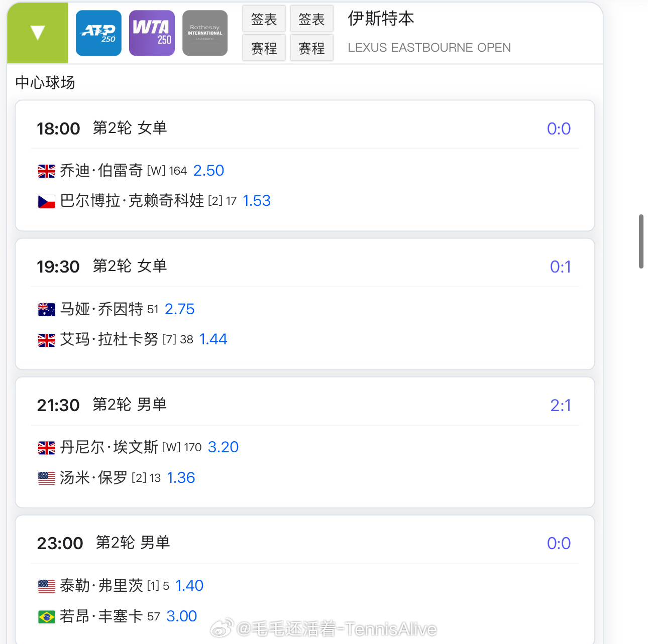Click the 2:1 head-to-head score
The width and height of the screenshot is (648, 644).
coord(561,405)
